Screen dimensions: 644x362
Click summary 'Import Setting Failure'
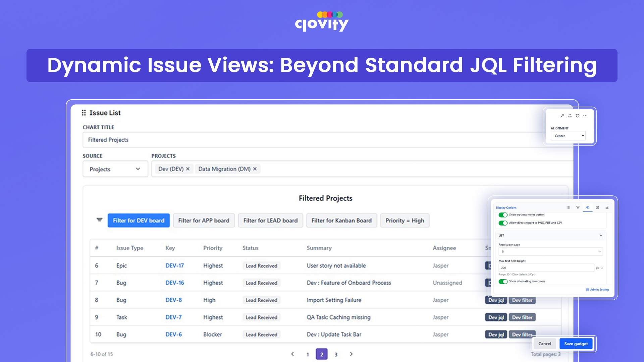[334, 300]
